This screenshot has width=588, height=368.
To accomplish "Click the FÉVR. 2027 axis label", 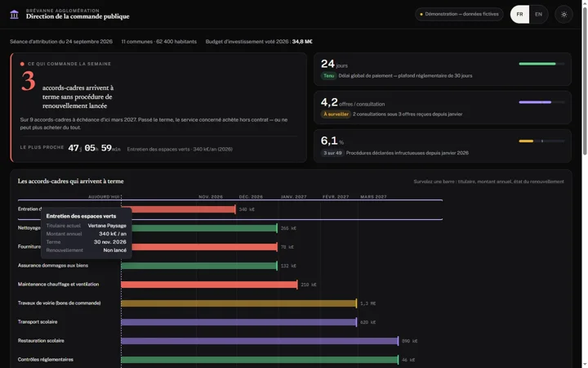I will click(x=336, y=197).
